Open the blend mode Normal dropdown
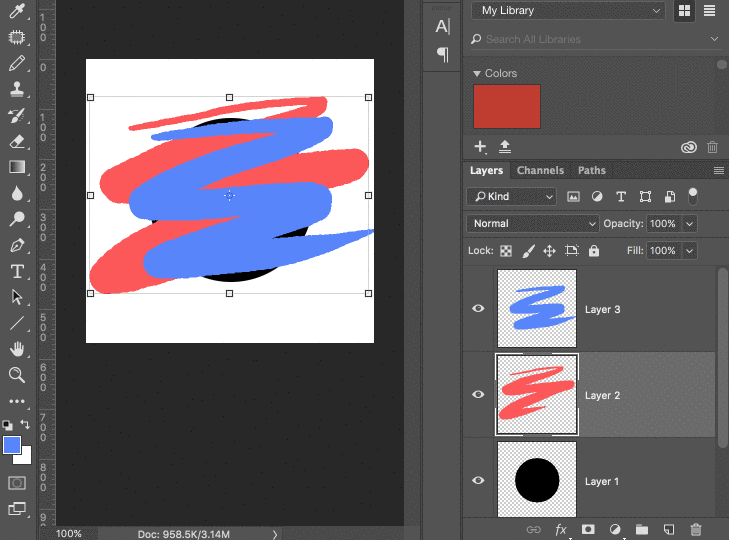 pos(532,224)
